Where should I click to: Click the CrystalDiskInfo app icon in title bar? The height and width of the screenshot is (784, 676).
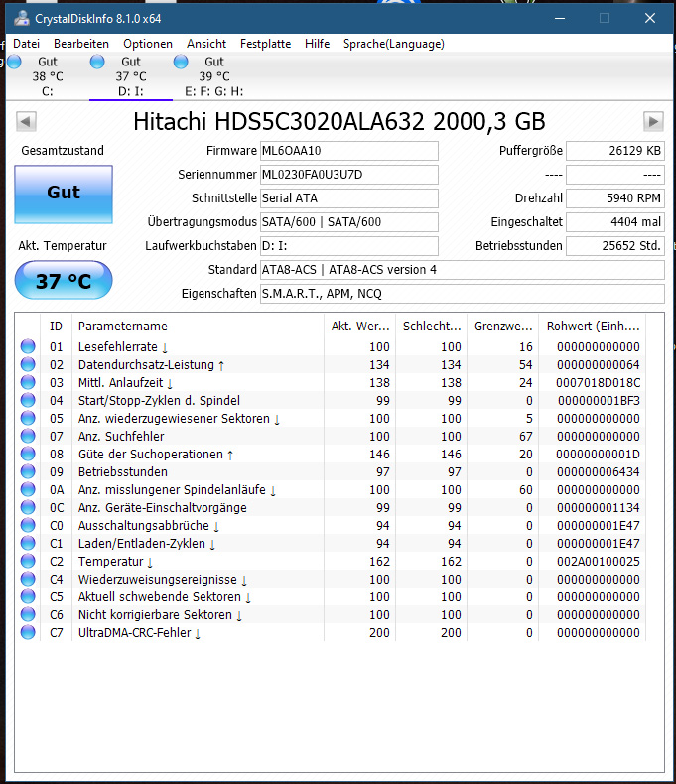(22, 19)
